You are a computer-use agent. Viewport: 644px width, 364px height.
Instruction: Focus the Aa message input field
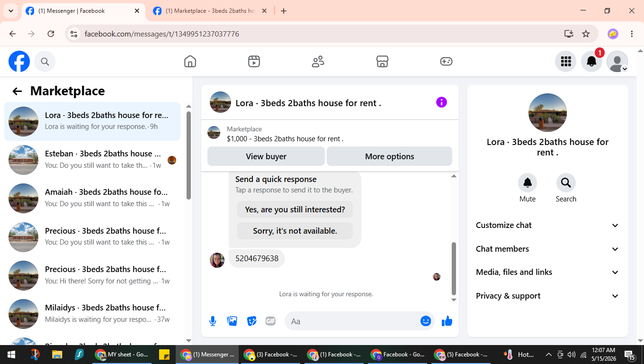[x=353, y=321]
